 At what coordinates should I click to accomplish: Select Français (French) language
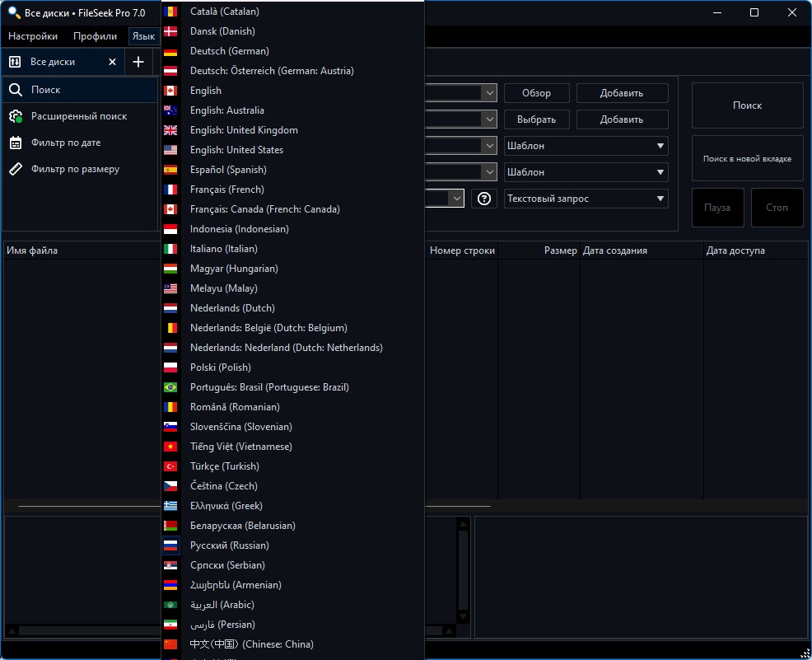pos(292,190)
